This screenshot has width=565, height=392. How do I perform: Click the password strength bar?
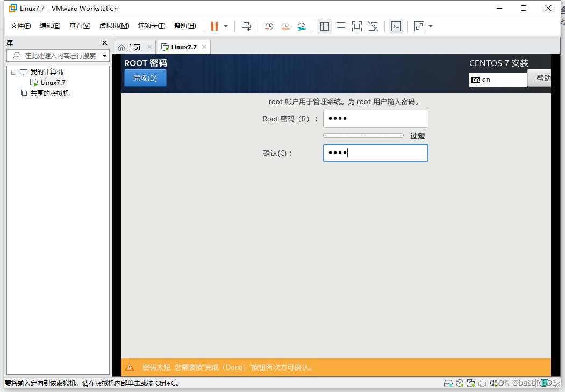(x=363, y=136)
